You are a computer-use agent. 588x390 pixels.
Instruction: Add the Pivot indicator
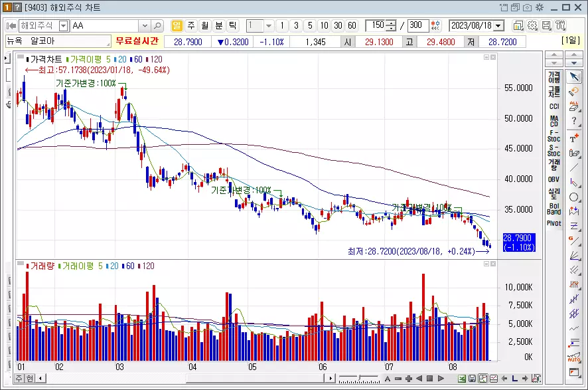pyautogui.click(x=554, y=223)
